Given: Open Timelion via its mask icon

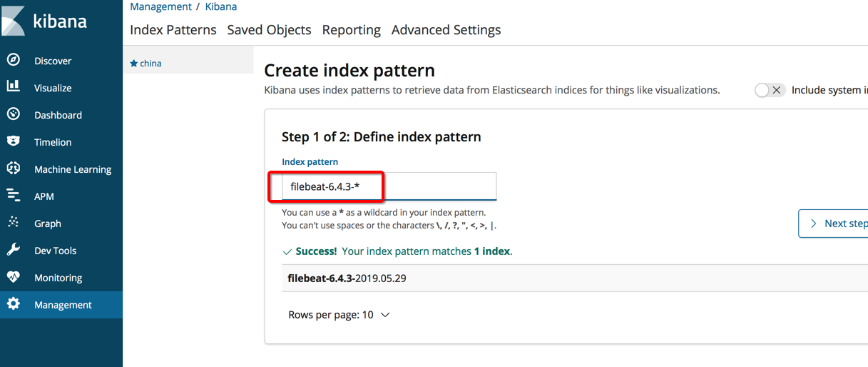Looking at the screenshot, I should pos(14,141).
